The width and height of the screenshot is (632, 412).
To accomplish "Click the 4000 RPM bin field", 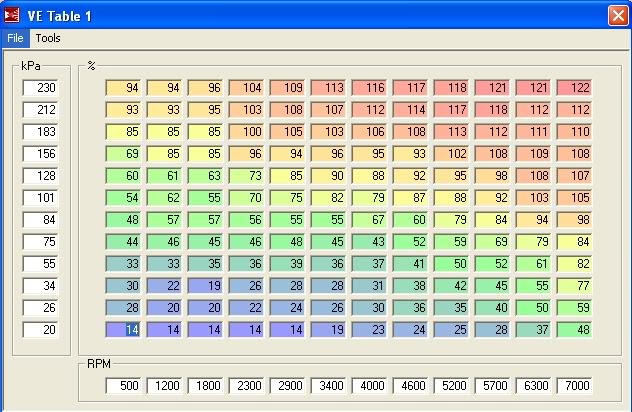I will tap(370, 386).
